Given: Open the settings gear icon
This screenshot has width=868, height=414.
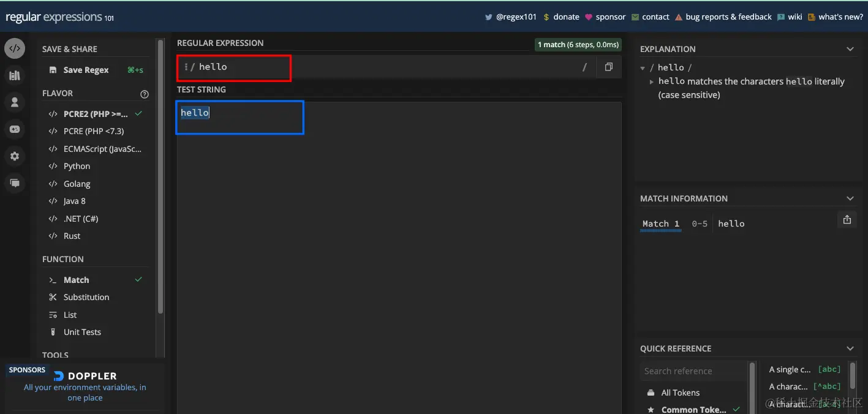Looking at the screenshot, I should coord(15,156).
